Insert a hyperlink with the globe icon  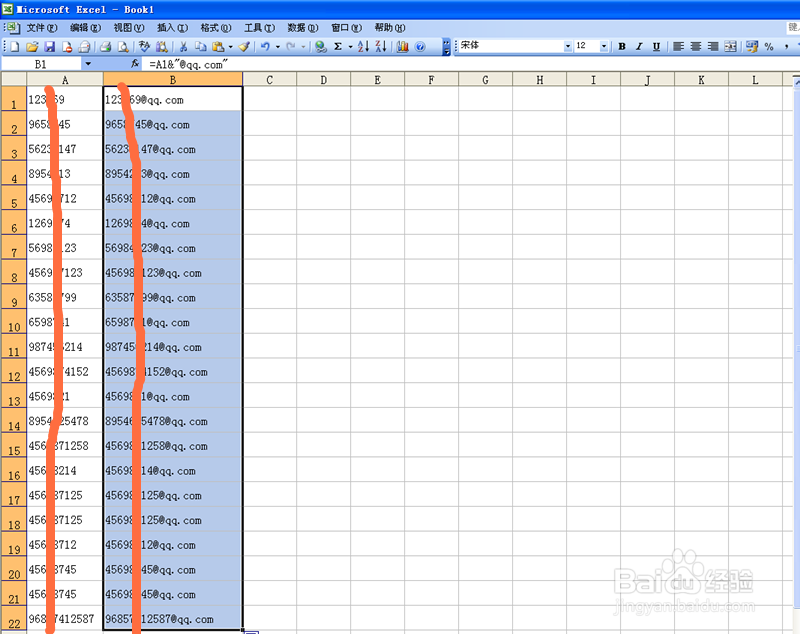point(320,47)
